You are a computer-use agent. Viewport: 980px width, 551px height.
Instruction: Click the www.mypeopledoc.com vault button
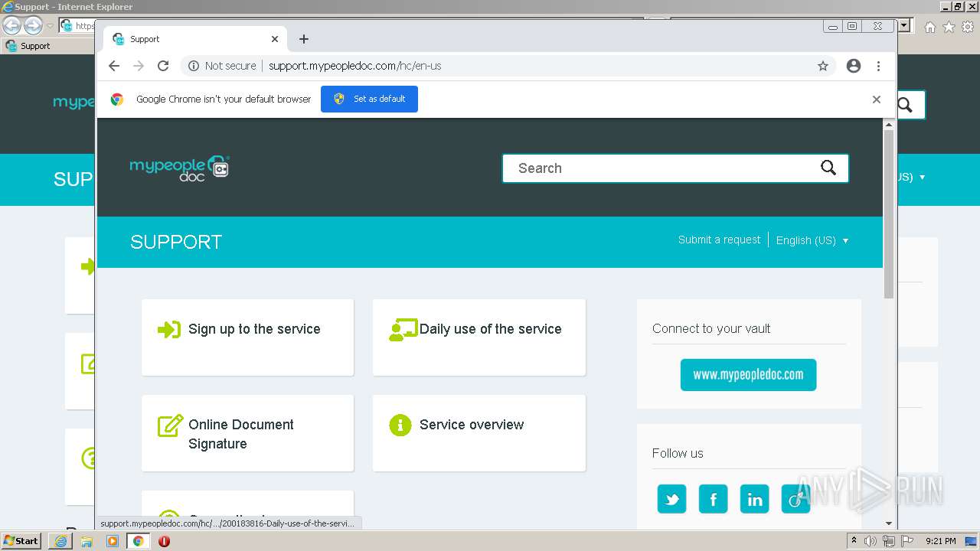tap(748, 375)
